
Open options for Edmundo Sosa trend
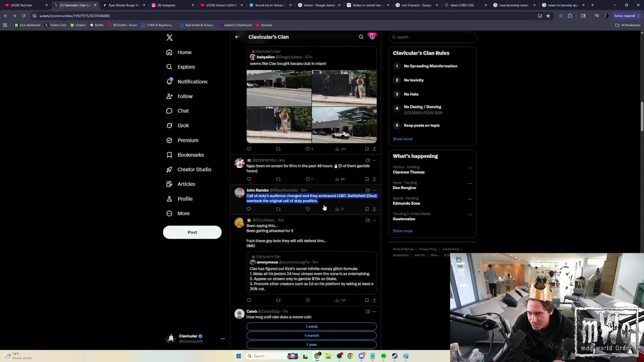pyautogui.click(x=470, y=199)
